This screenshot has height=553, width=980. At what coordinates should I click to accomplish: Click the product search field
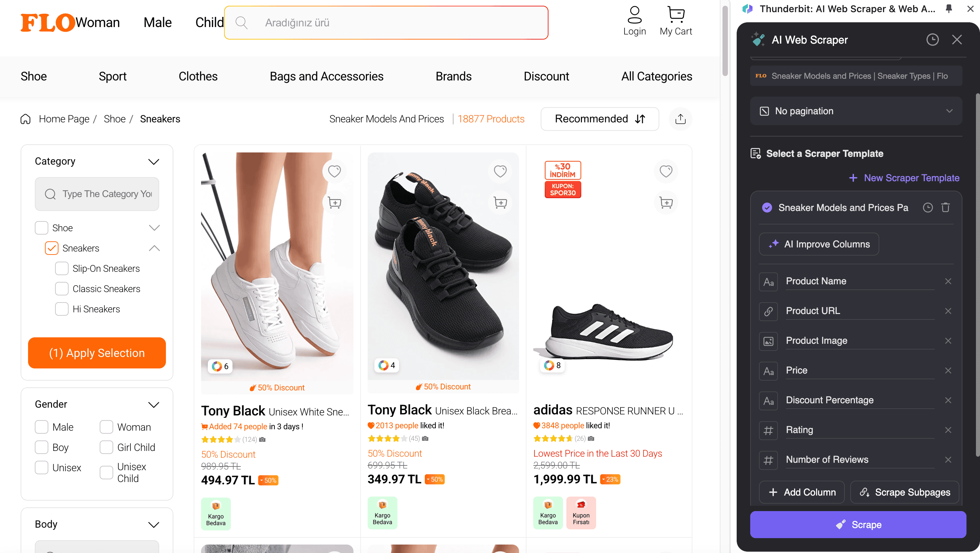click(x=386, y=23)
